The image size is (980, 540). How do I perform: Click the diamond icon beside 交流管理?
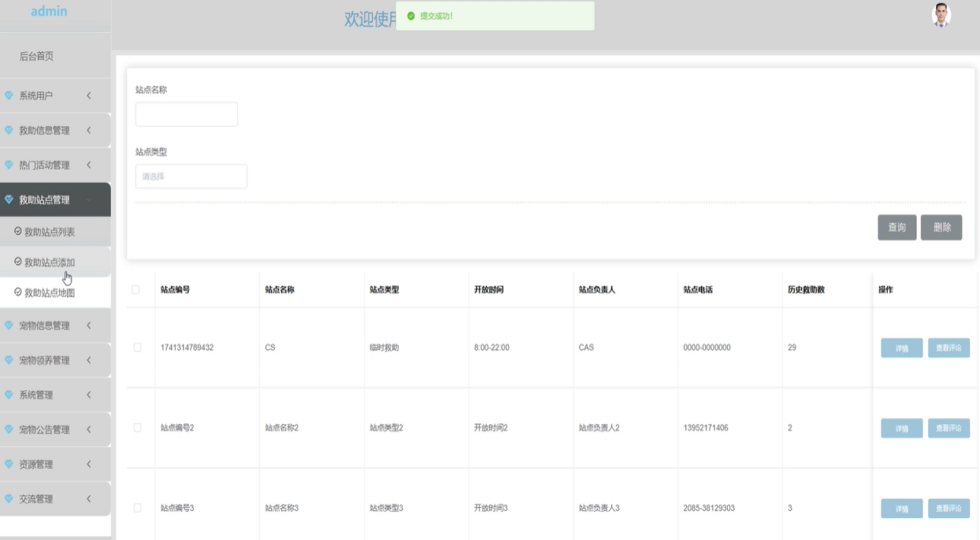tap(9, 499)
